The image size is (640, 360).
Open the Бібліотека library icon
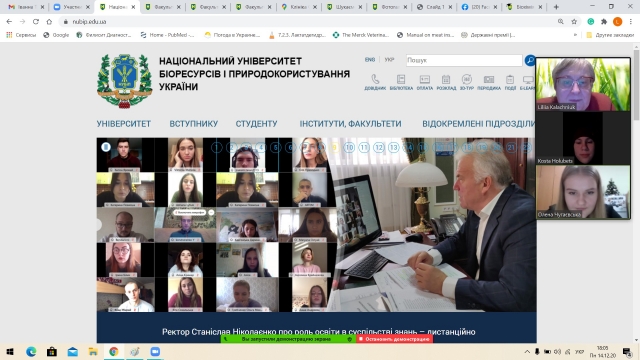click(401, 82)
